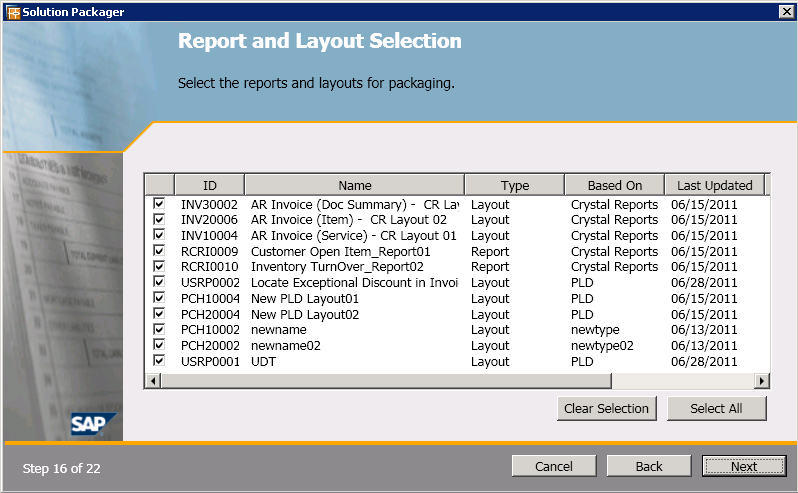Sort by the Based On column header
Image resolution: width=798 pixels, height=493 pixels.
tap(615, 185)
